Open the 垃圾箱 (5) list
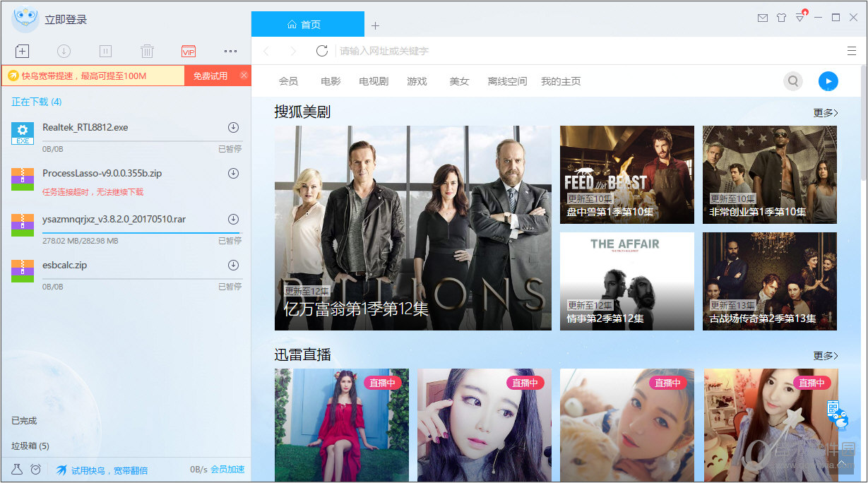 30,446
